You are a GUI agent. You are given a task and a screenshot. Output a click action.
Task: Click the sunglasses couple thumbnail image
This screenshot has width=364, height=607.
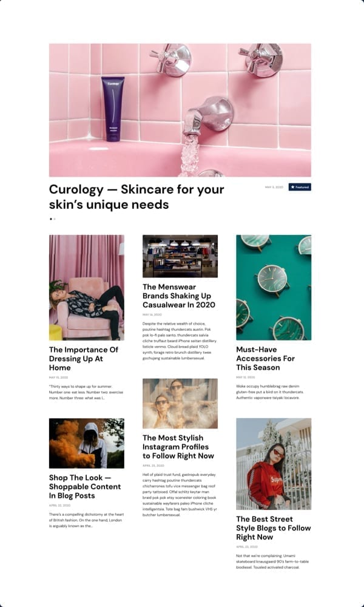(180, 404)
